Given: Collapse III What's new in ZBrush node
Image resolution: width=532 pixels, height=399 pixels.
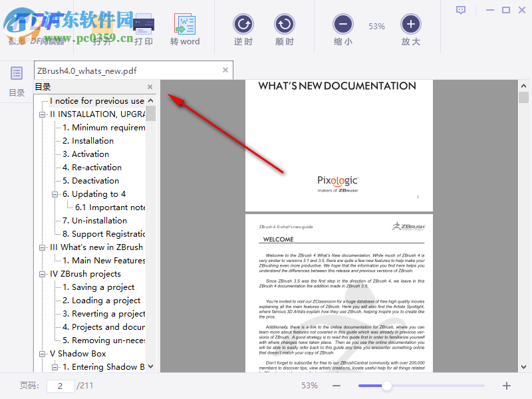Looking at the screenshot, I should pos(42,247).
